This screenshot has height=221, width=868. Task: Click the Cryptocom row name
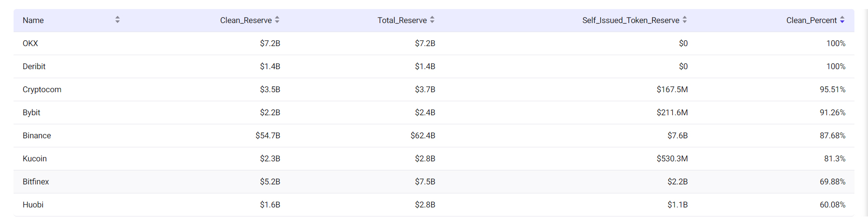(x=42, y=89)
